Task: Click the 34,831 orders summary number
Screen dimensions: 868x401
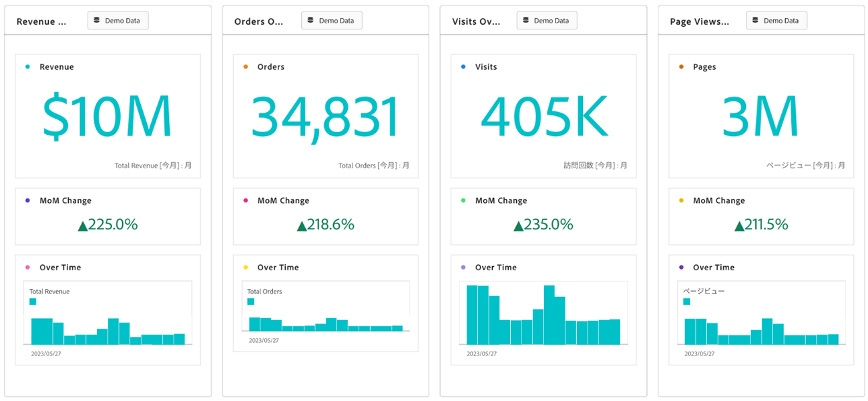Action: [x=325, y=117]
